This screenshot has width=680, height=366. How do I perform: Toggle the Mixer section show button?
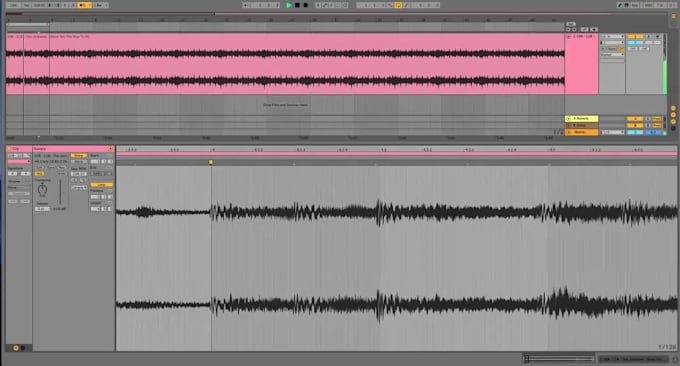[673, 121]
